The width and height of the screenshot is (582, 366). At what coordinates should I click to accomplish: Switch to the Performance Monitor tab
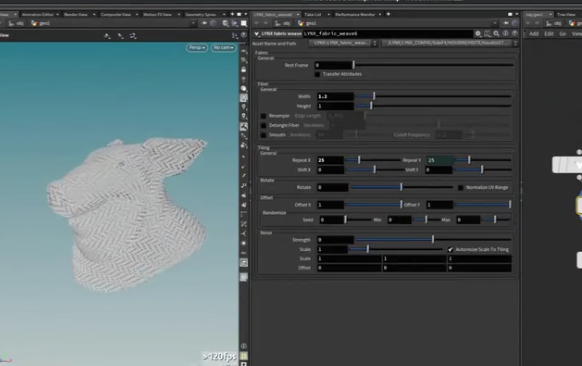(355, 14)
